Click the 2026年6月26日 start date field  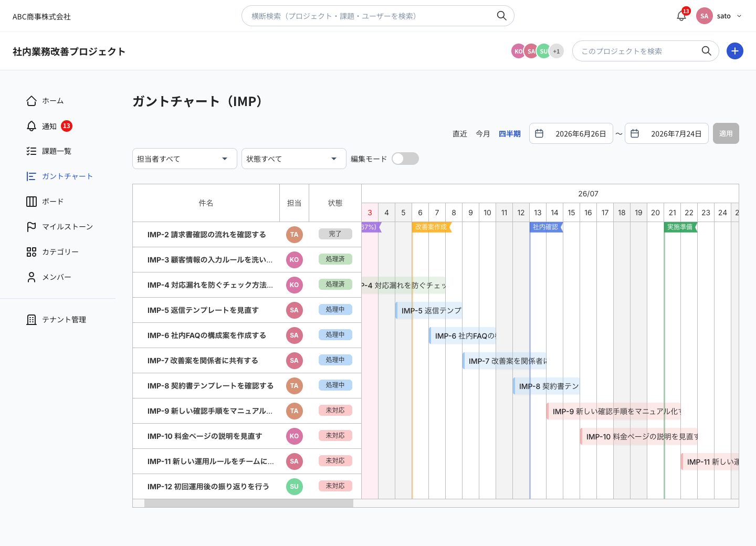[x=571, y=133]
